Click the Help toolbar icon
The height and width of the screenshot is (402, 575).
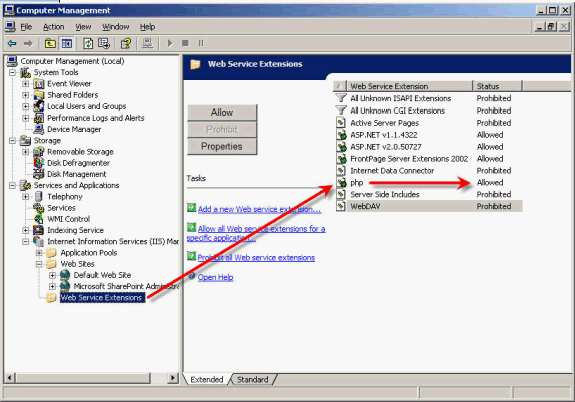(x=126, y=44)
